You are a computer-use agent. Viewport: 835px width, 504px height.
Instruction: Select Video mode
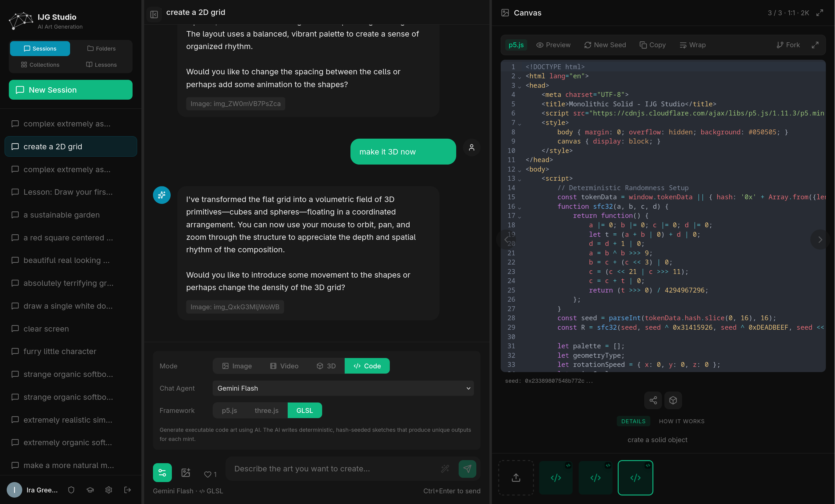pyautogui.click(x=284, y=366)
